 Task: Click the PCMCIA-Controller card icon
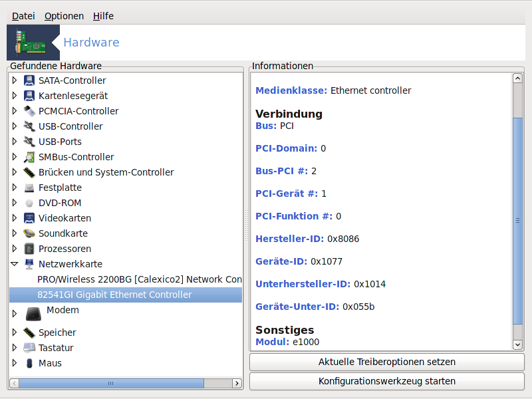point(29,111)
